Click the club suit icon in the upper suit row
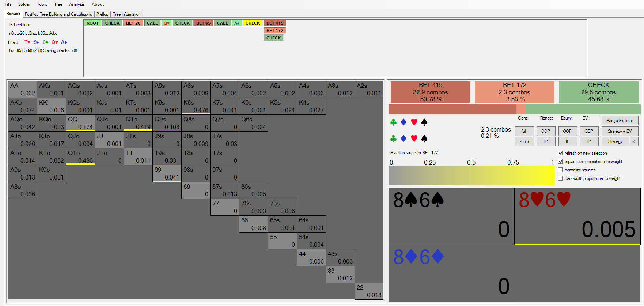 pos(393,122)
